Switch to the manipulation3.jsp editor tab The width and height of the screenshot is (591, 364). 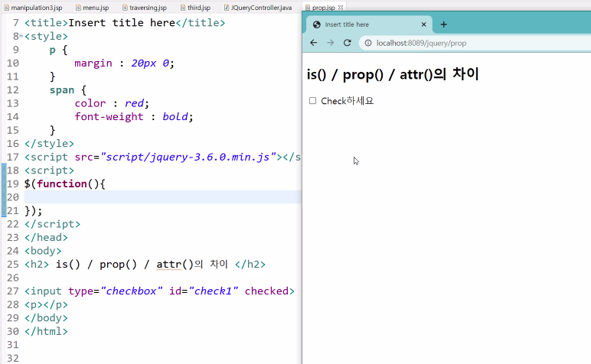(33, 8)
